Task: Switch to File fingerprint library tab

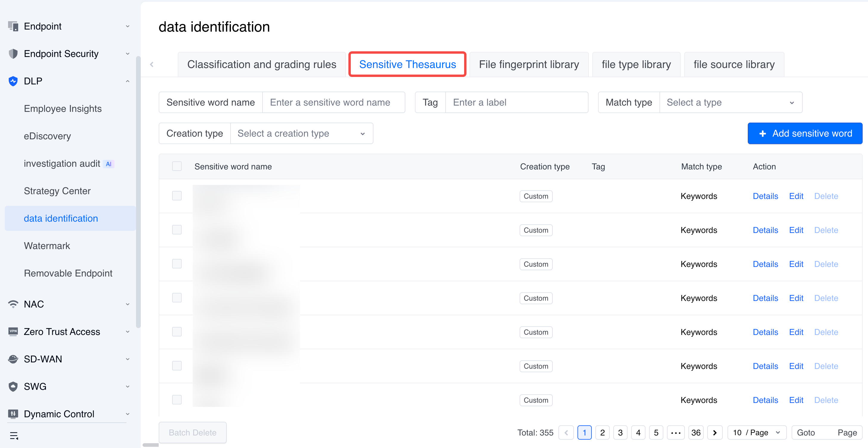Action: pos(529,64)
